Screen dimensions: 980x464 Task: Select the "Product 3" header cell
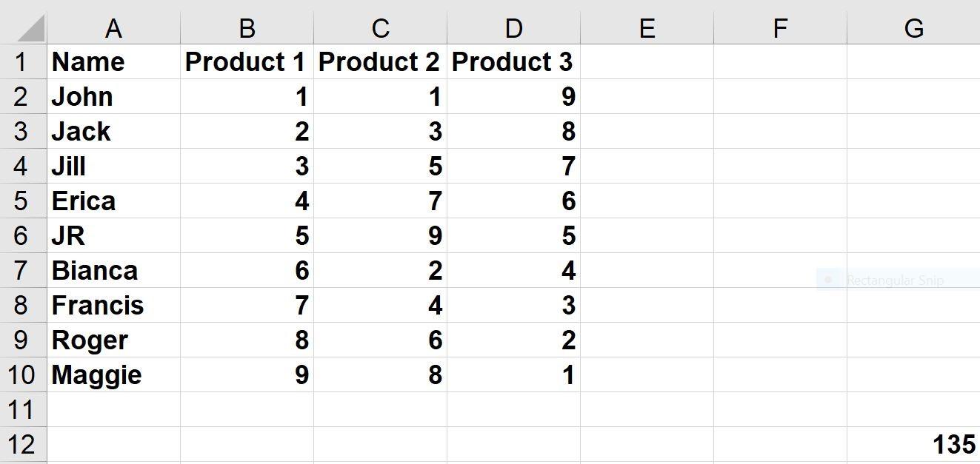[x=513, y=62]
